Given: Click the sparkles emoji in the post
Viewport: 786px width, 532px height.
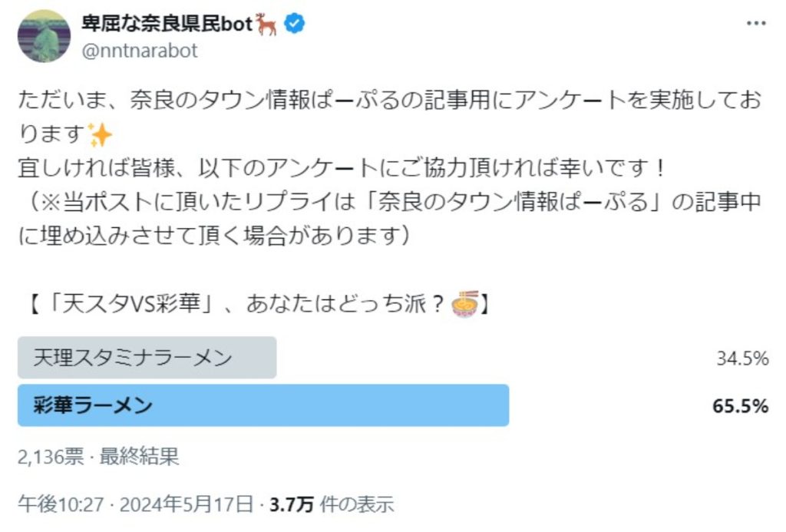Looking at the screenshot, I should pos(101,135).
